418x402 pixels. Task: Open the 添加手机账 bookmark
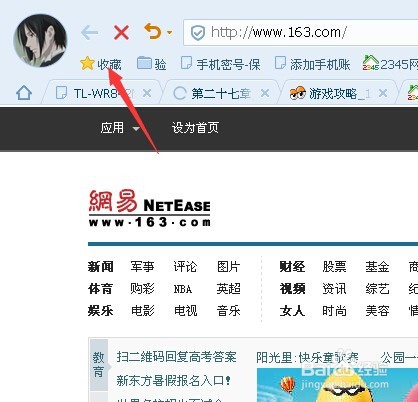pos(312,64)
